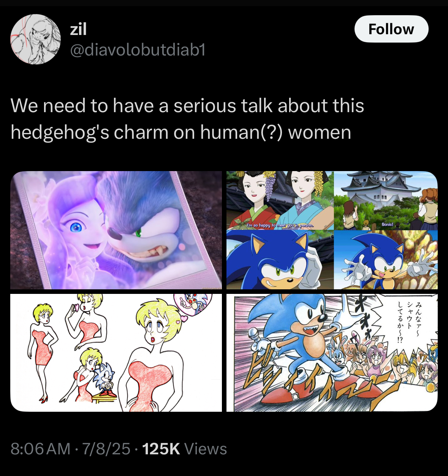Click the "Sonic!" subtitle on castle panel
The width and height of the screenshot is (448, 476).
pyautogui.click(x=388, y=225)
